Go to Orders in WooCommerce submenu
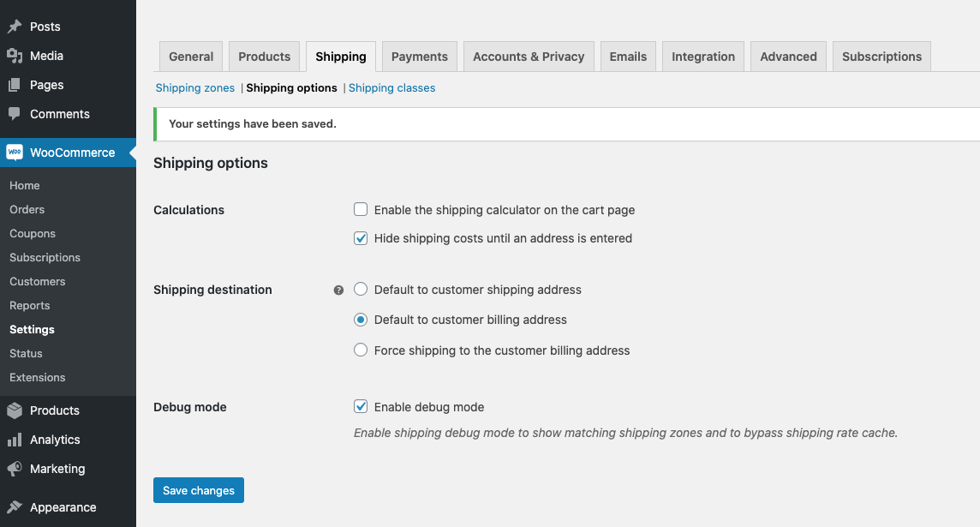Image resolution: width=980 pixels, height=527 pixels. [27, 209]
